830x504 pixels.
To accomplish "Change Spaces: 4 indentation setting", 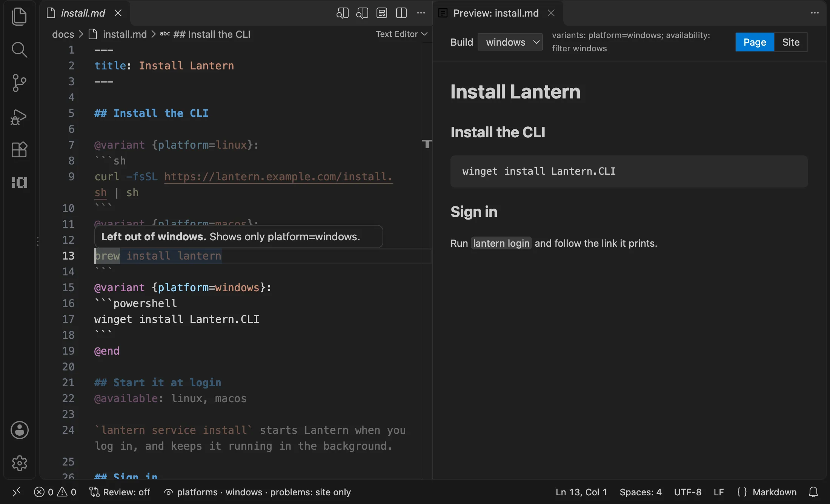I will (641, 492).
